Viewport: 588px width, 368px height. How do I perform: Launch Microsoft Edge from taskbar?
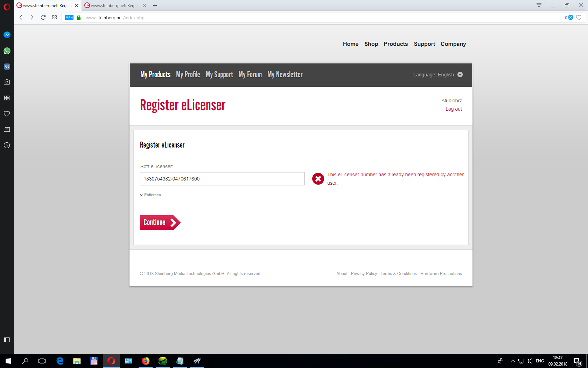[60, 361]
